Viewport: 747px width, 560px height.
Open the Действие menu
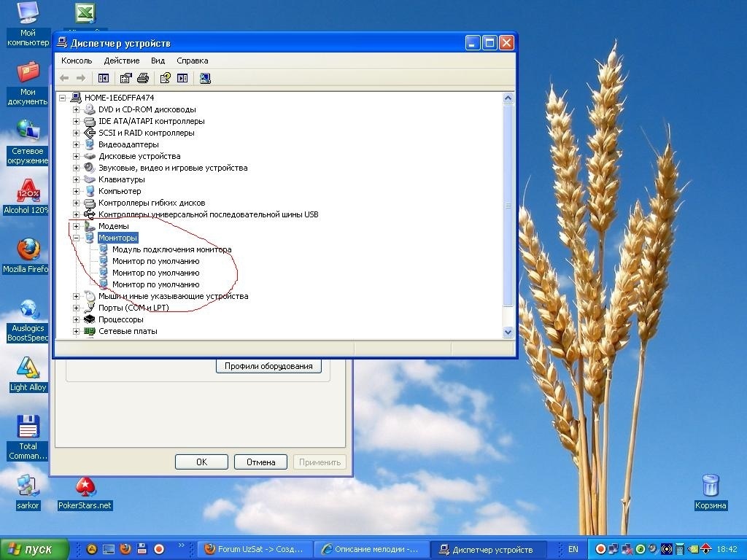tap(121, 61)
